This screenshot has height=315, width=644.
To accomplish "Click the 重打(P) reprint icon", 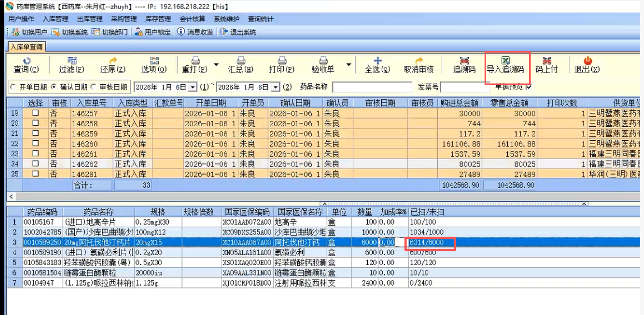I will point(195,61).
